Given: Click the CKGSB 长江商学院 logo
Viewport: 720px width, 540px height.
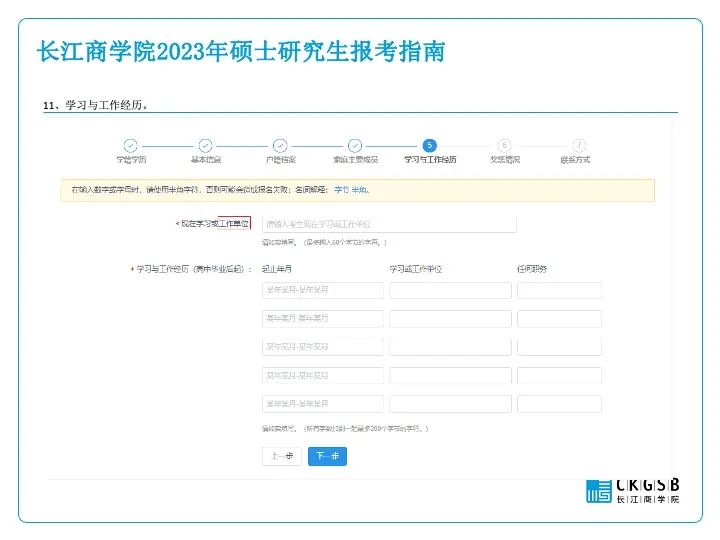Looking at the screenshot, I should (x=633, y=491).
